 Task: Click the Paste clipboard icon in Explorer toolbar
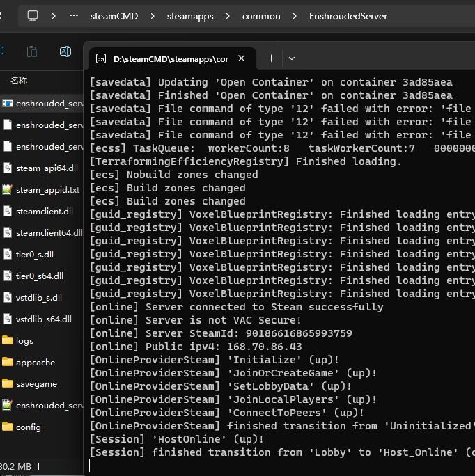tap(31, 51)
